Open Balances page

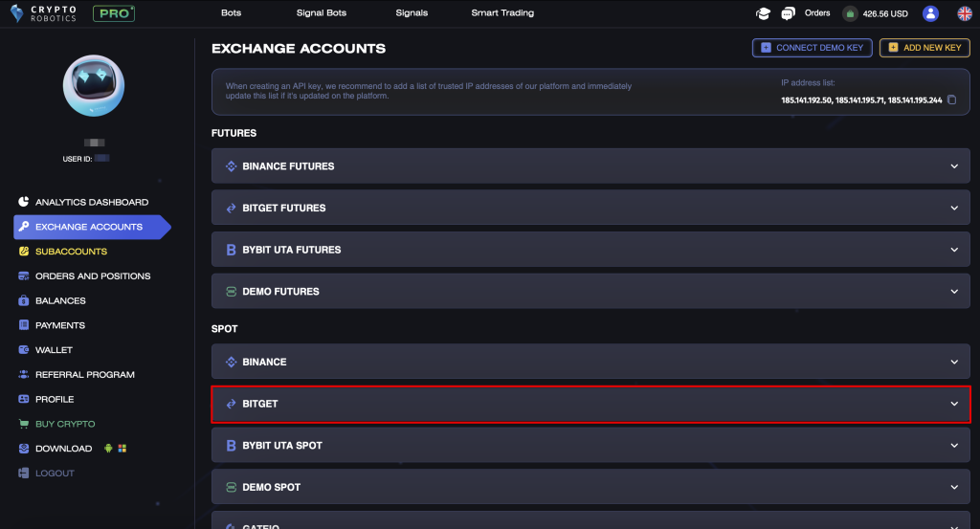tap(60, 300)
